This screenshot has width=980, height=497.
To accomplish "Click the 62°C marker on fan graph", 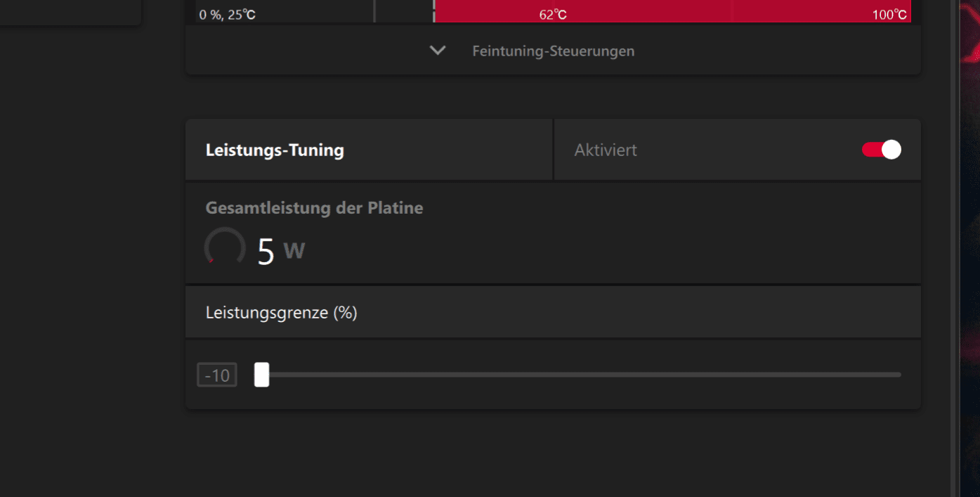I will (553, 15).
